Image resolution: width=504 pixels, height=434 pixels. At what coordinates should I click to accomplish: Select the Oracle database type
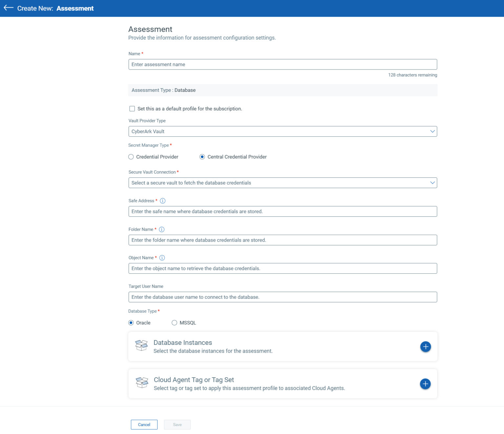(131, 323)
